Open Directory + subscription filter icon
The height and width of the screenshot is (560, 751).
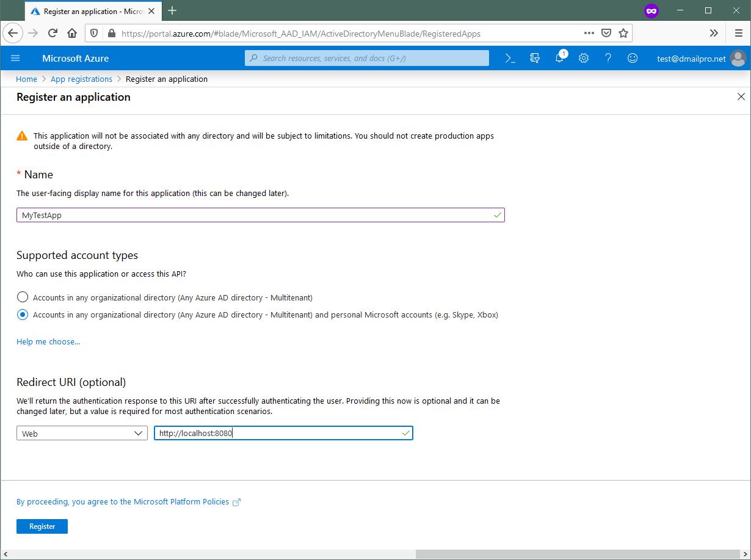pos(535,58)
